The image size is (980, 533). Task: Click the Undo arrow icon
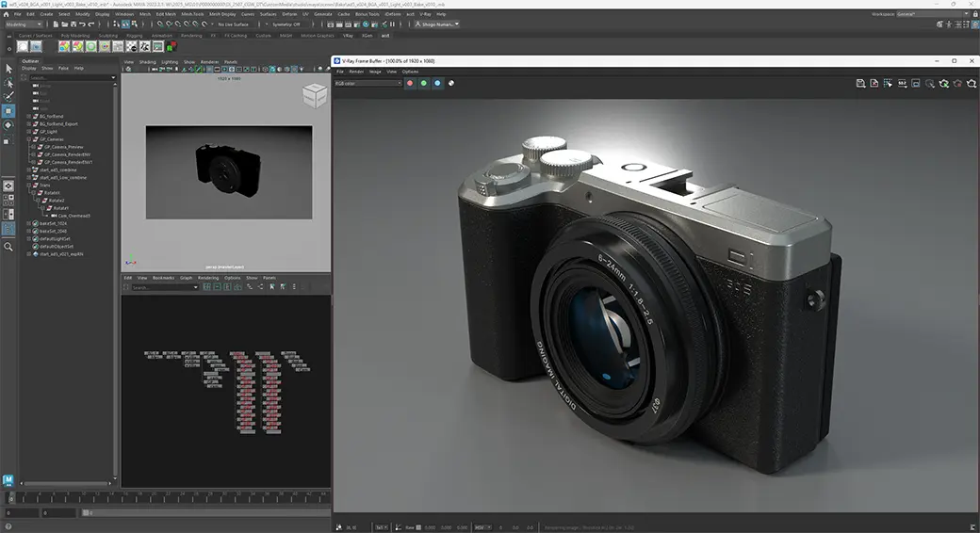click(82, 24)
